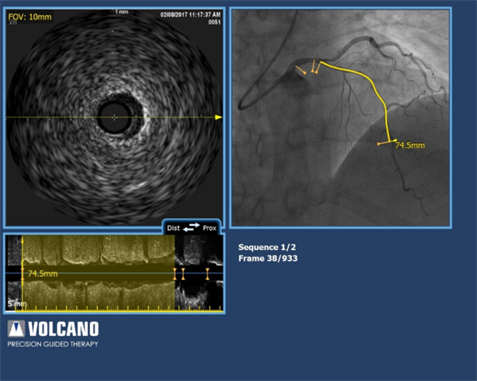Click the vertical yellow frame cursor in longitudinal view
The image size is (477, 381).
(22, 273)
